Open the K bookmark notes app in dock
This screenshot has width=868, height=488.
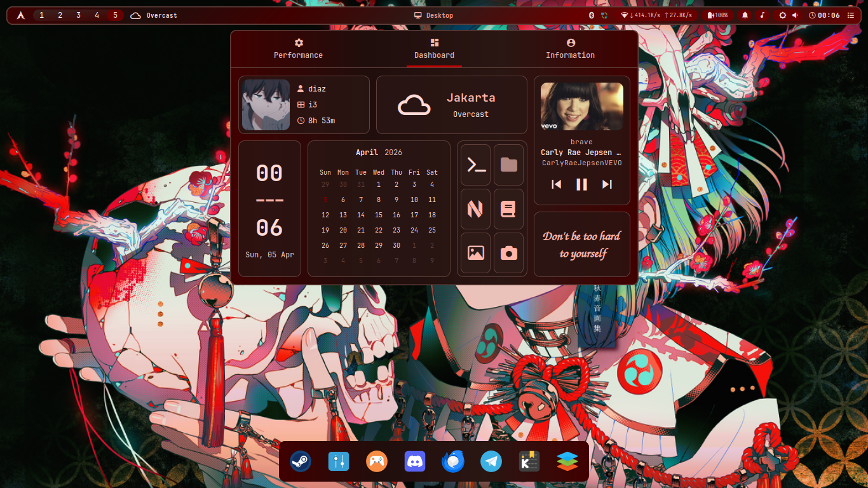point(529,461)
